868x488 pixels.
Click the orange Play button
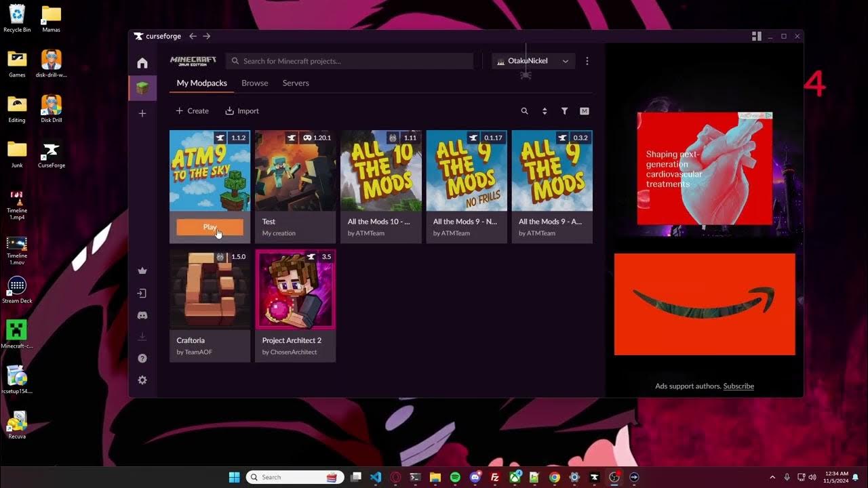[210, 227]
